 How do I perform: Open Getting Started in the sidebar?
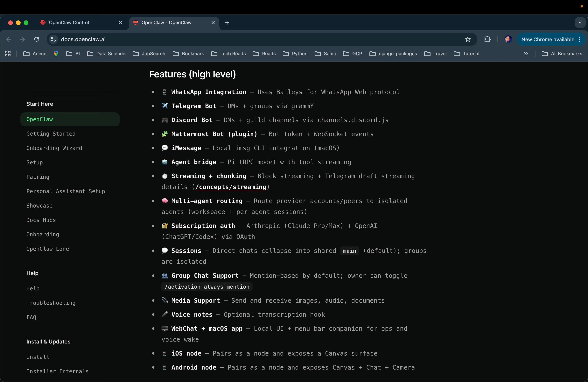point(51,134)
